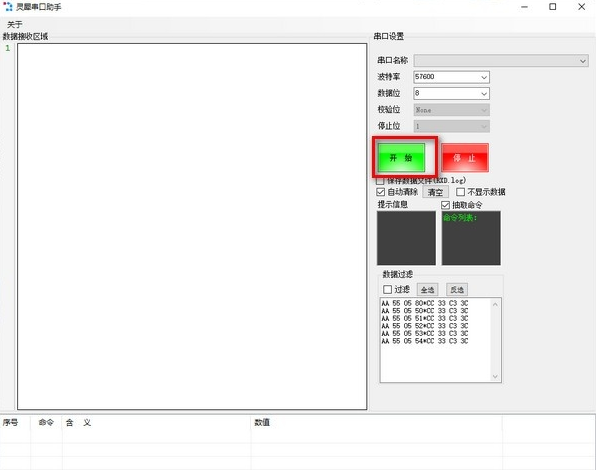Maximize the serial assistant window
The image size is (596, 470).
tap(553, 7)
